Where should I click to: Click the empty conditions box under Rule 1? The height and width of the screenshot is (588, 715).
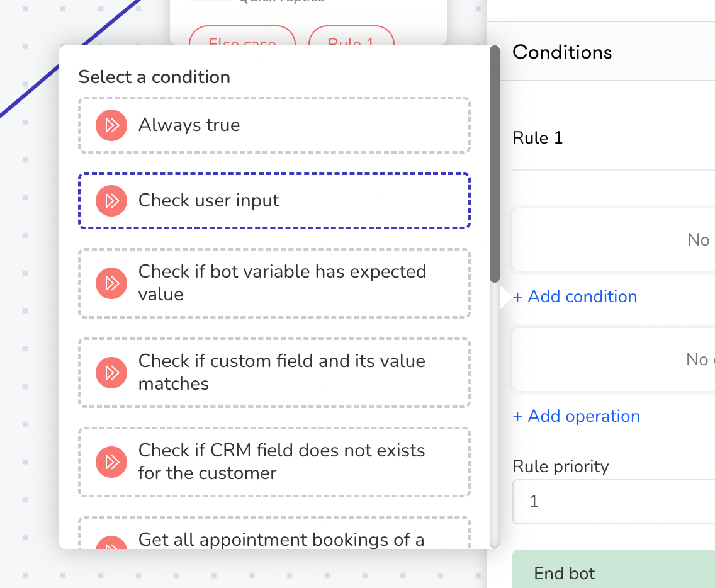coord(614,240)
